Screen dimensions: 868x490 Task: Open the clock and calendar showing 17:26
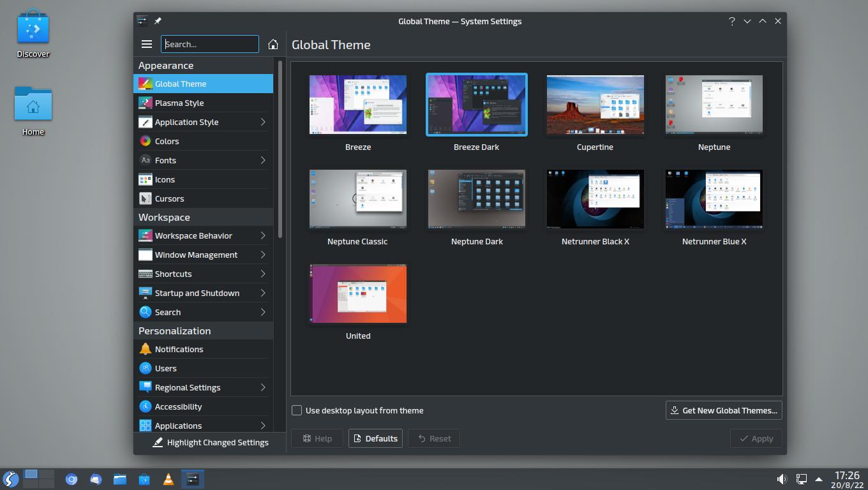[847, 479]
